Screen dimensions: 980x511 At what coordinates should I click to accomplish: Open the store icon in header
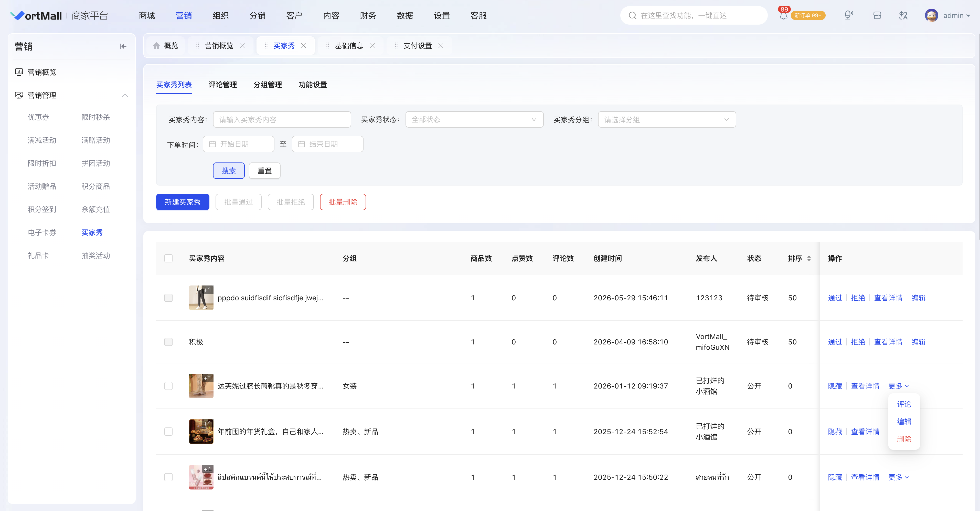tap(877, 16)
